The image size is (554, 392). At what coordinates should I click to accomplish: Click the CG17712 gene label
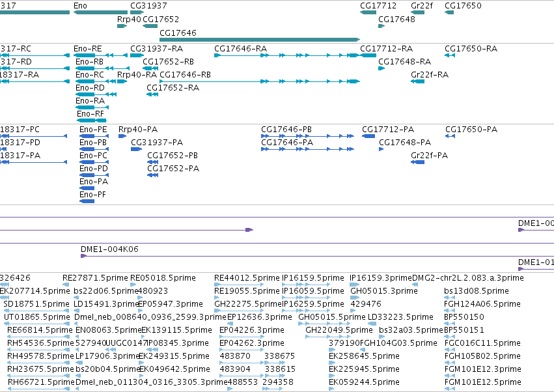click(x=378, y=6)
